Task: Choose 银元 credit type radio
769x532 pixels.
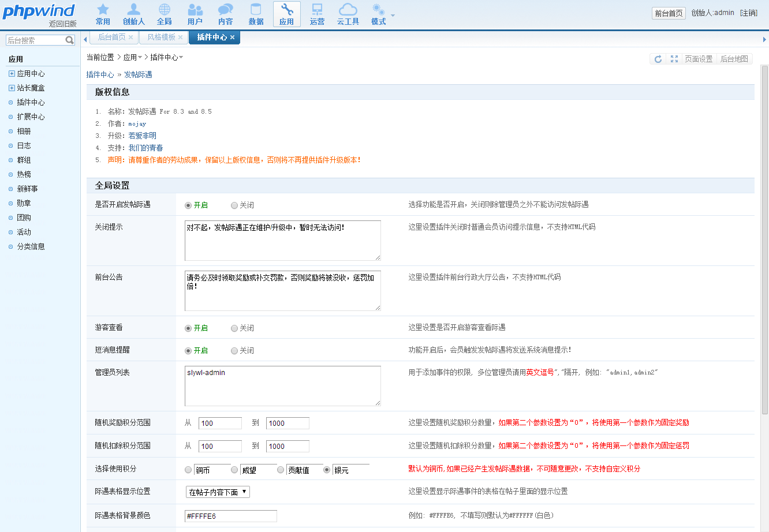Action: pos(327,470)
